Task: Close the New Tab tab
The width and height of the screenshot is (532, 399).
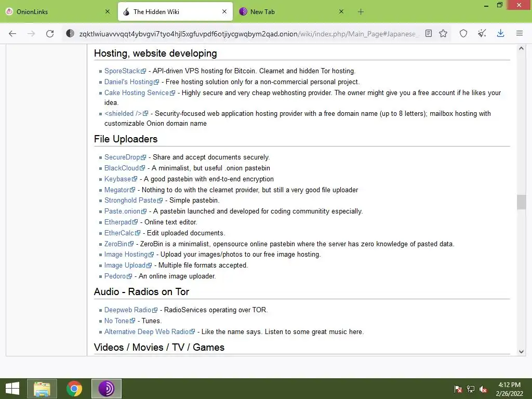Action: pos(341,11)
